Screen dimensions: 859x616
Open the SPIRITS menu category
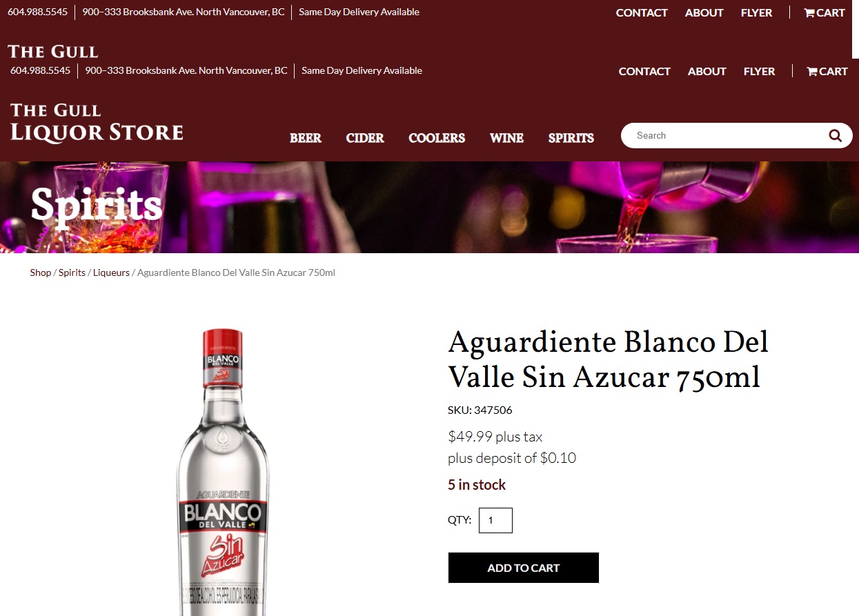(571, 138)
